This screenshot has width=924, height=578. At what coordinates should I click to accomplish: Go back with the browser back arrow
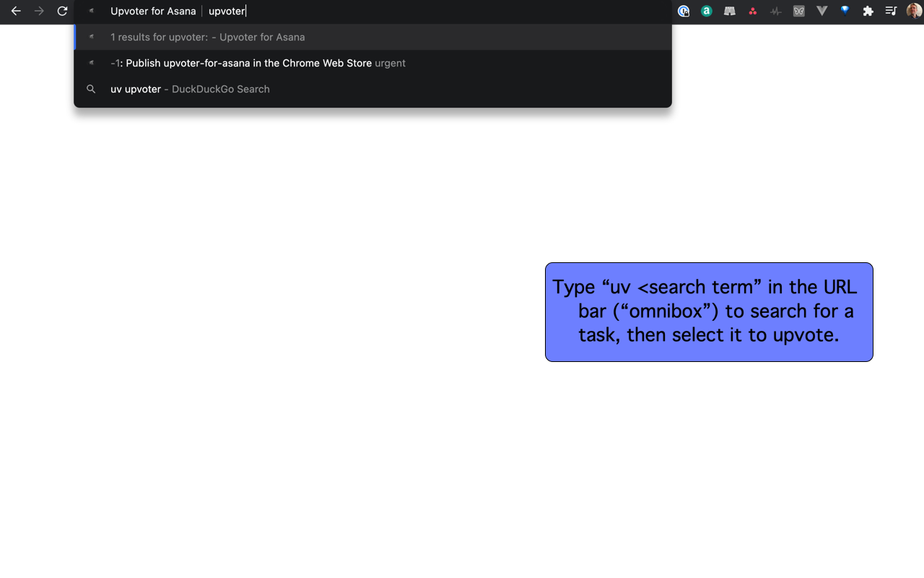pyautogui.click(x=16, y=11)
